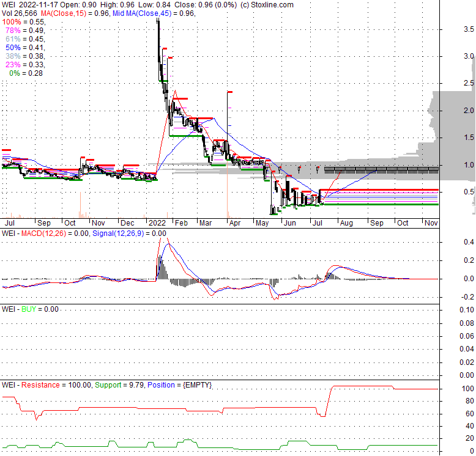476x456 pixels.
Task: Click the '{EMPTY}' position value
Action: pyautogui.click(x=197, y=385)
